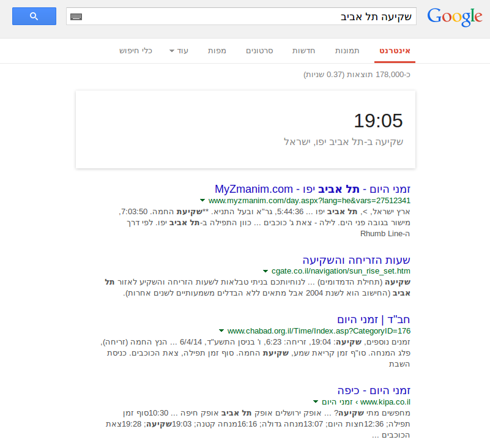Expand arrow next to kipa.co.il URL
Screen dimensions: 490x448
pos(316,401)
